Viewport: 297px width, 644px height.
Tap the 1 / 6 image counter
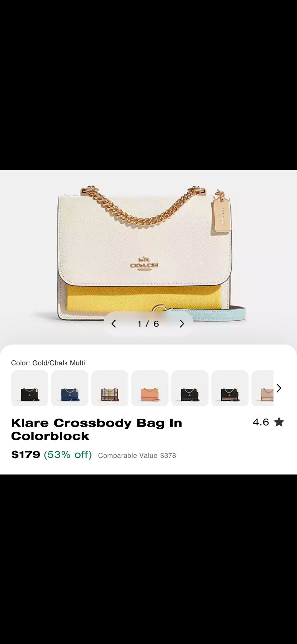coord(148,324)
